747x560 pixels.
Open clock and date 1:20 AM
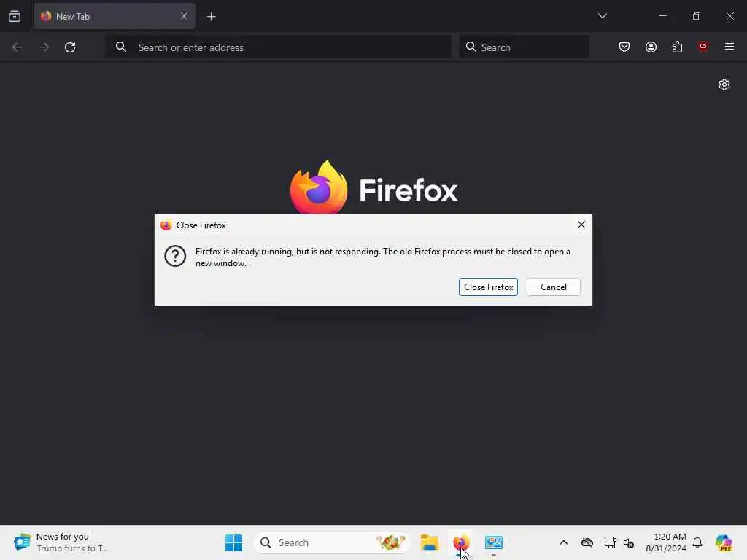[x=665, y=542]
